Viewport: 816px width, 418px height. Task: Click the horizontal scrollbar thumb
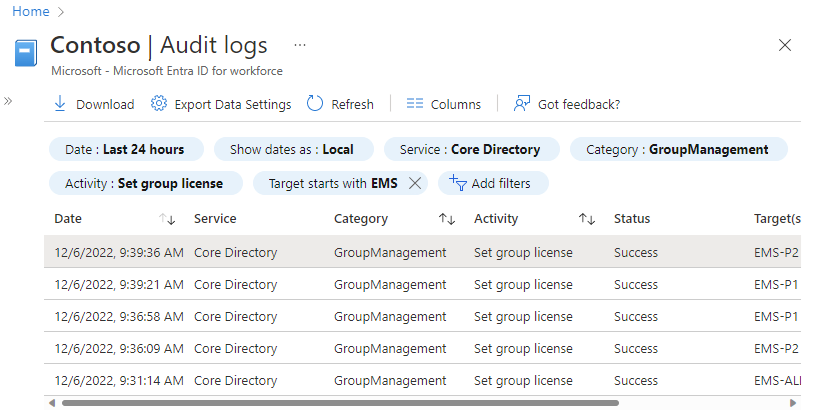tap(340, 403)
